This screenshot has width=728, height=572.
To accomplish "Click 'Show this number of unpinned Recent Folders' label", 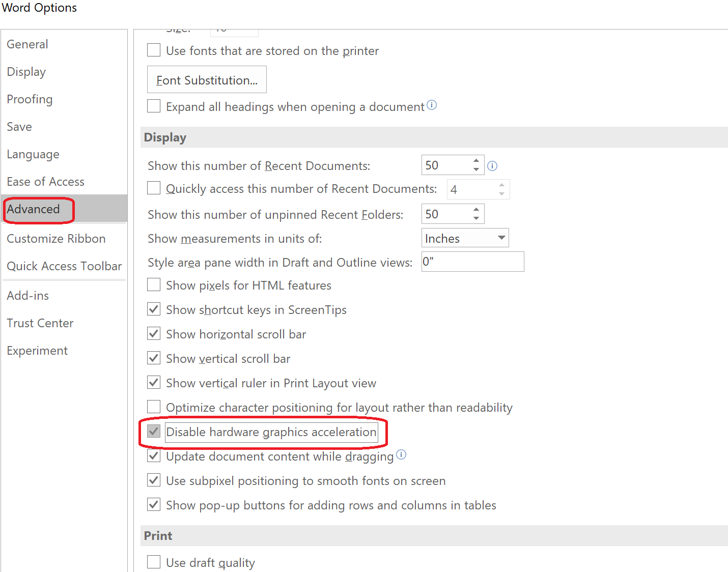I will click(275, 215).
